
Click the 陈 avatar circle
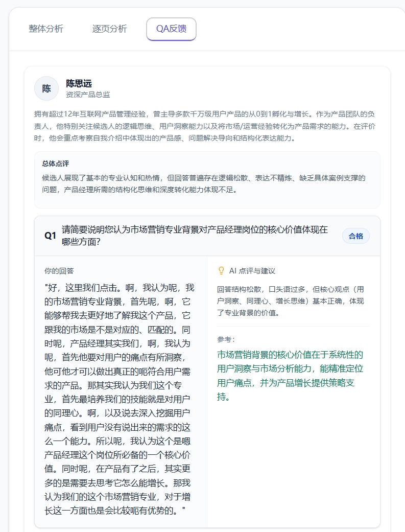click(x=46, y=88)
